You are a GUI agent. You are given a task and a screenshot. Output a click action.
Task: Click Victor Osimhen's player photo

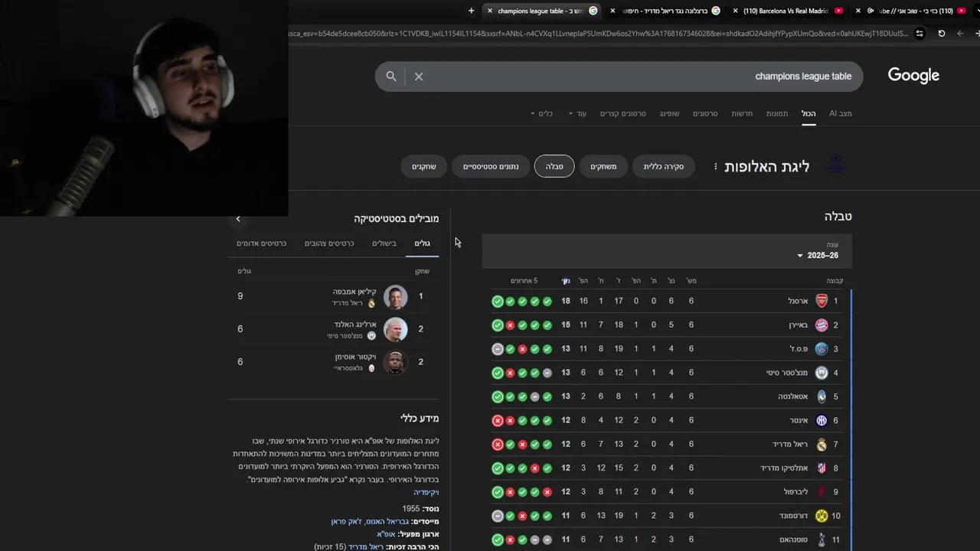[395, 362]
